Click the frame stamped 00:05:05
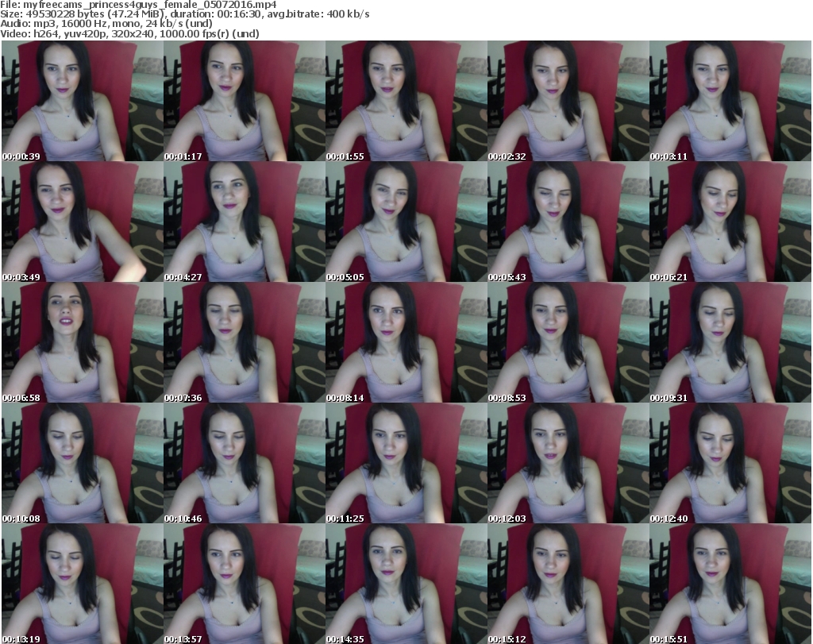813x644 pixels. point(406,222)
